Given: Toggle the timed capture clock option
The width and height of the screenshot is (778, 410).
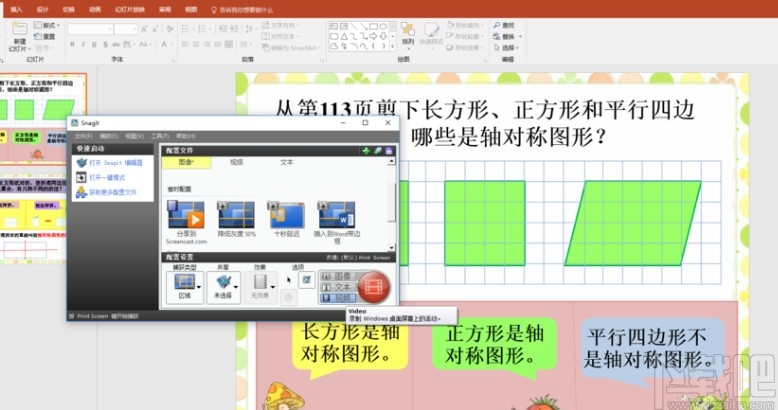Looking at the screenshot, I should [x=288, y=297].
